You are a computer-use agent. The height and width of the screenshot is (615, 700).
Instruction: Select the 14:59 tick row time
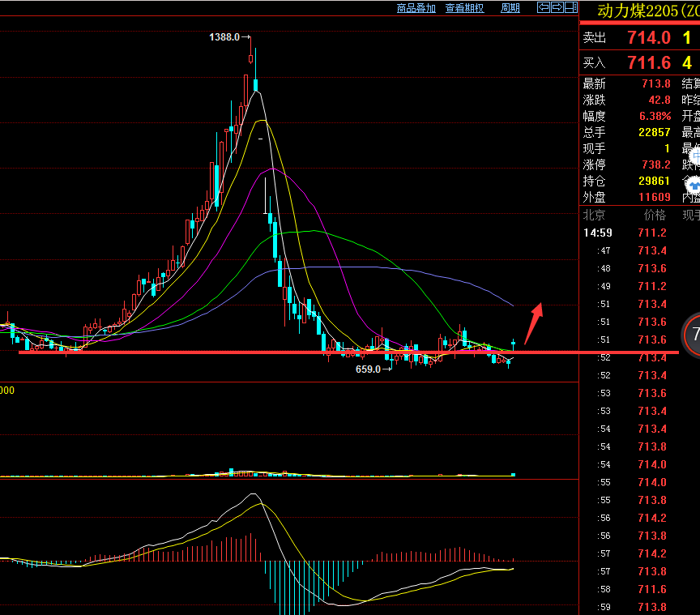pos(598,233)
